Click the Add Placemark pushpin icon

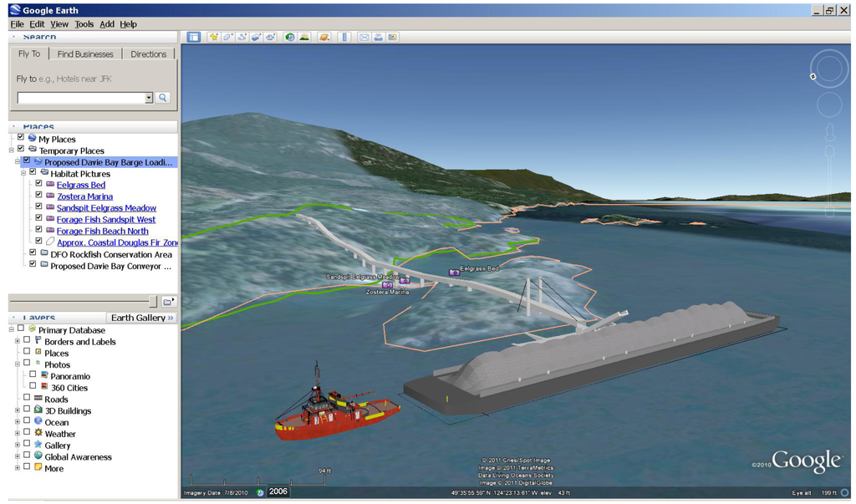(214, 37)
